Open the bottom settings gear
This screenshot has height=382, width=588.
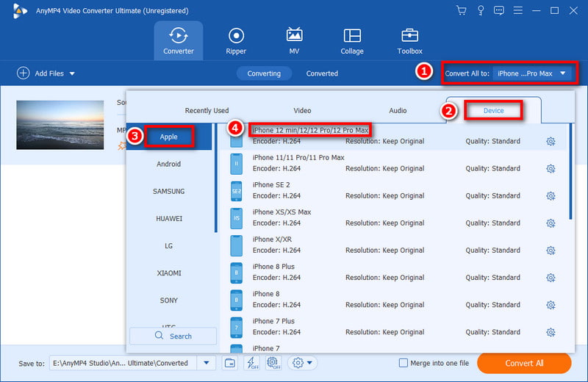click(298, 363)
